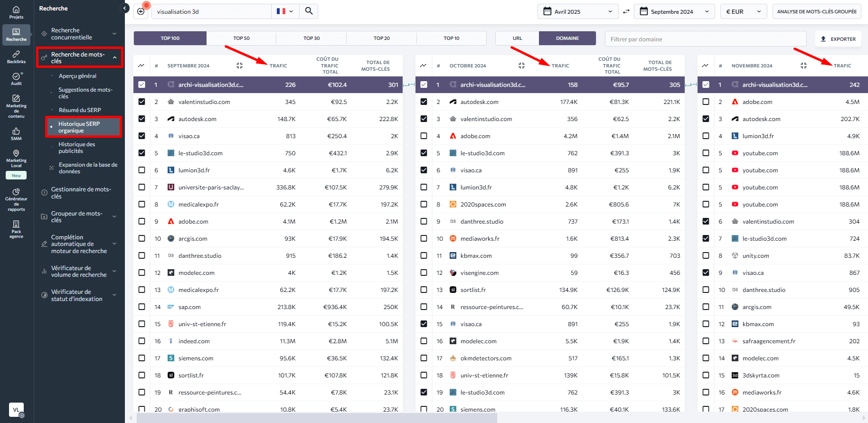
Task: Check 2020spaces.com in October list
Action: 424,204
